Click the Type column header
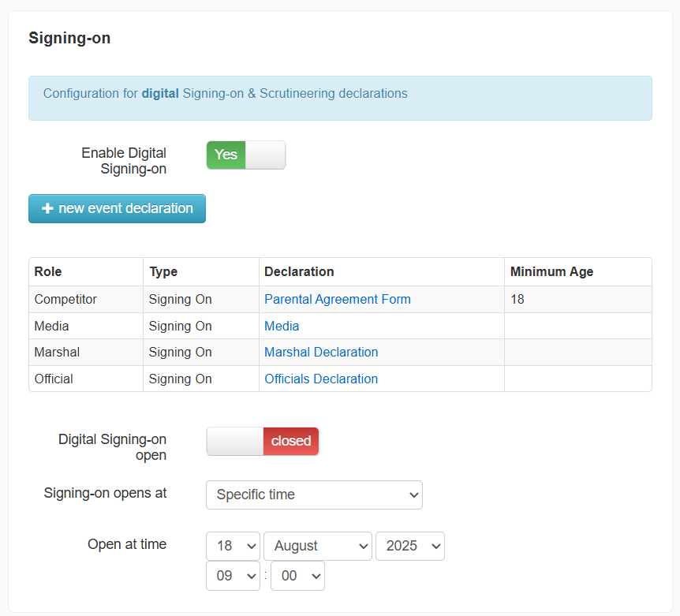This screenshot has height=616, width=680. tap(163, 272)
